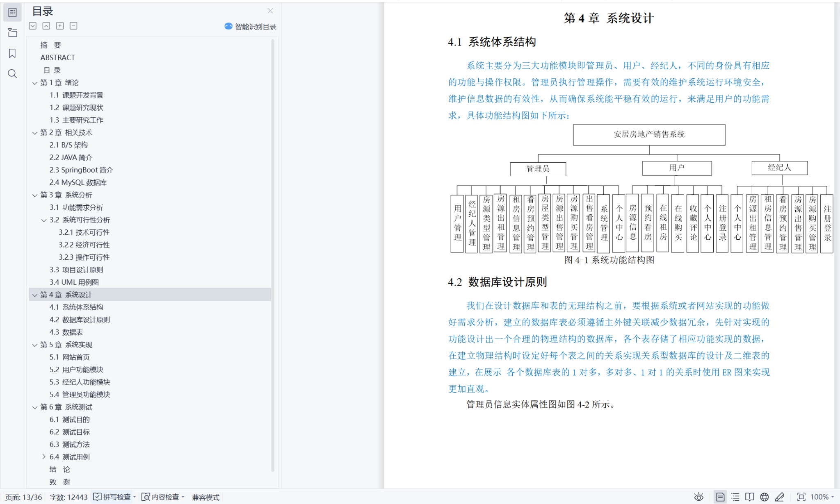Open the annotations panel in left sidebar
Screen dimensions: 840x504
tap(12, 33)
